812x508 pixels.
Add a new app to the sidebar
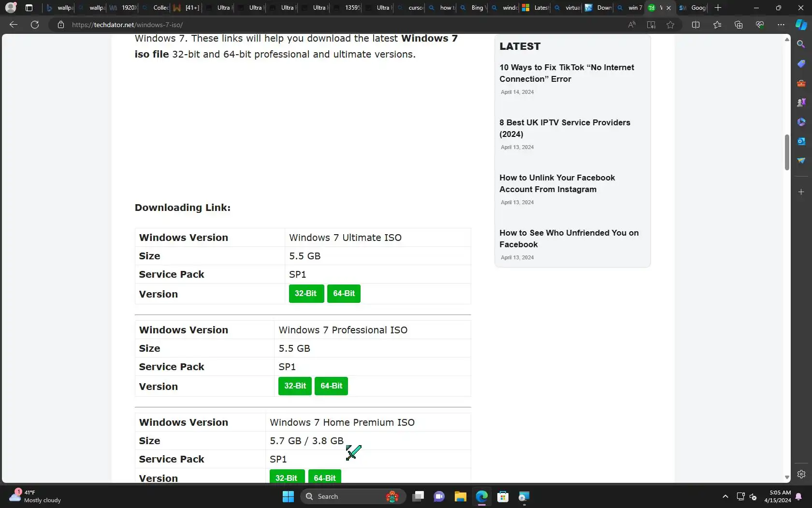point(801,192)
